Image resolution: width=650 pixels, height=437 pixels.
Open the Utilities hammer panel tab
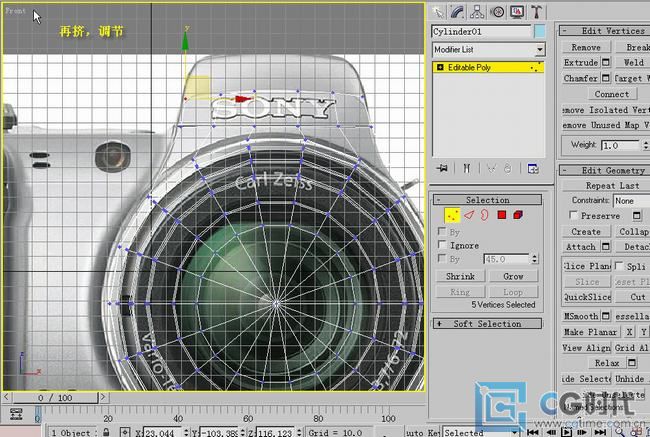click(x=537, y=12)
